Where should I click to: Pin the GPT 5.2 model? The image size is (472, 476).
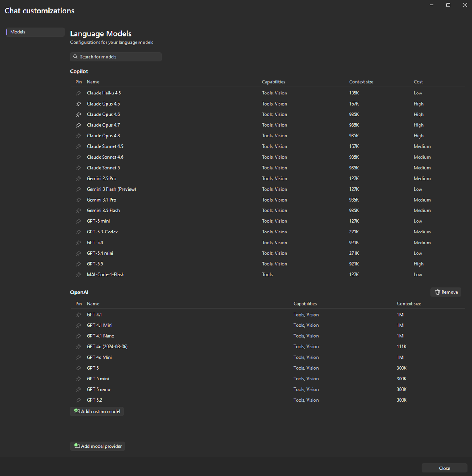(78, 400)
